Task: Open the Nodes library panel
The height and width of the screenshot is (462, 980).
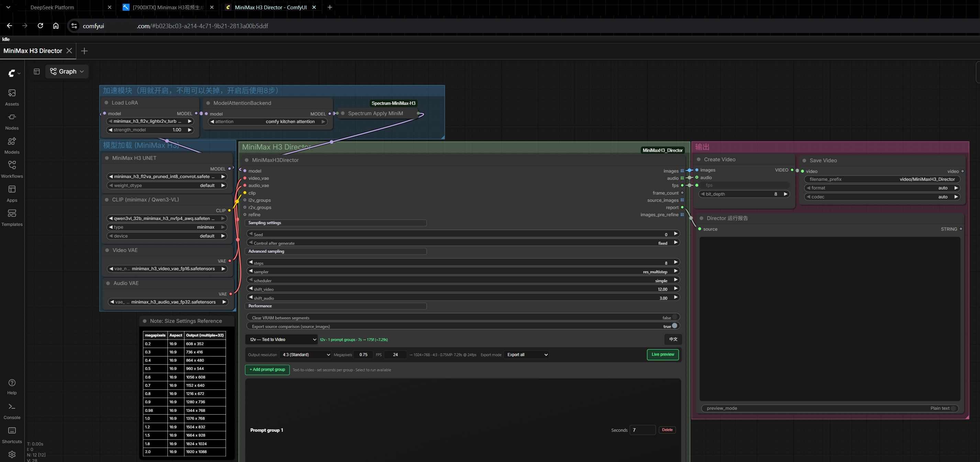Action: tap(12, 121)
